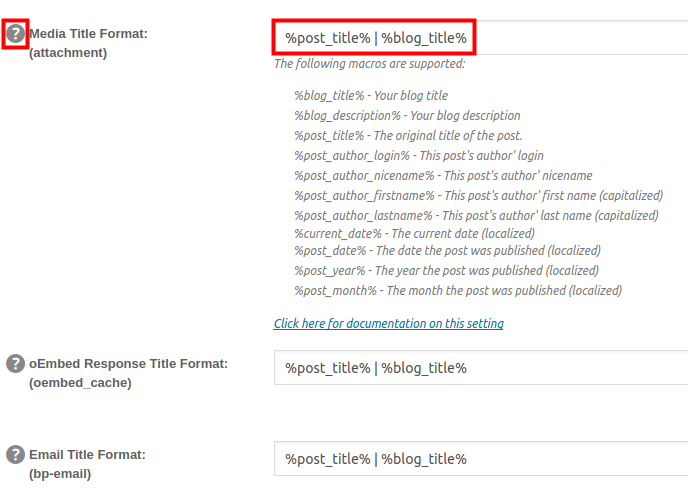Click the %post_date% macro line
This screenshot has width=688, height=497.
pos(447,251)
